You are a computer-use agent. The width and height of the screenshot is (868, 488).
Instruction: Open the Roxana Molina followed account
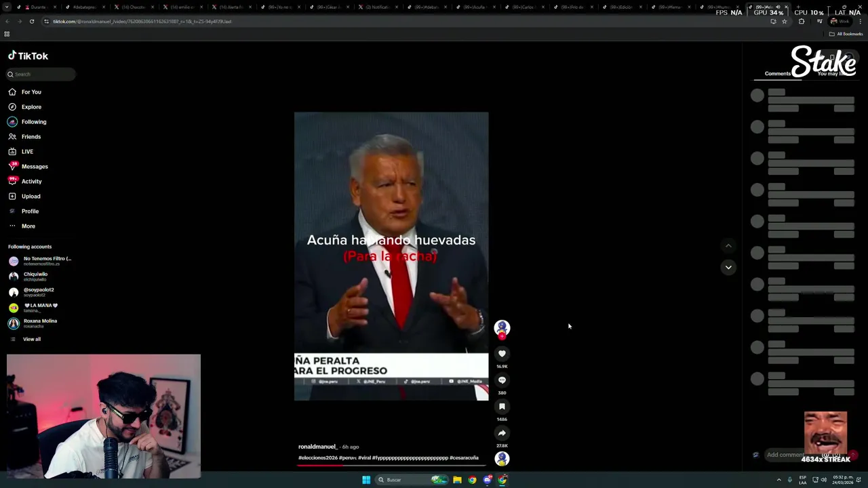pos(34,323)
